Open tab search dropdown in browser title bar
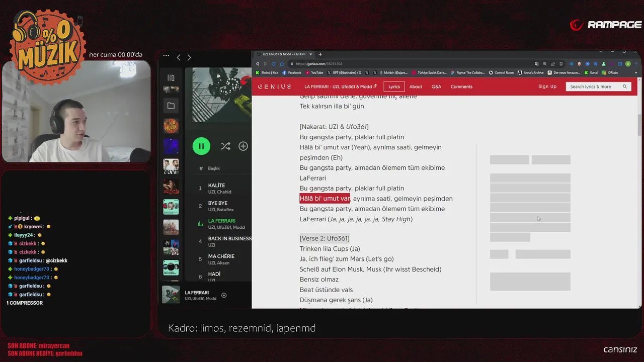 pyautogui.click(x=600, y=51)
